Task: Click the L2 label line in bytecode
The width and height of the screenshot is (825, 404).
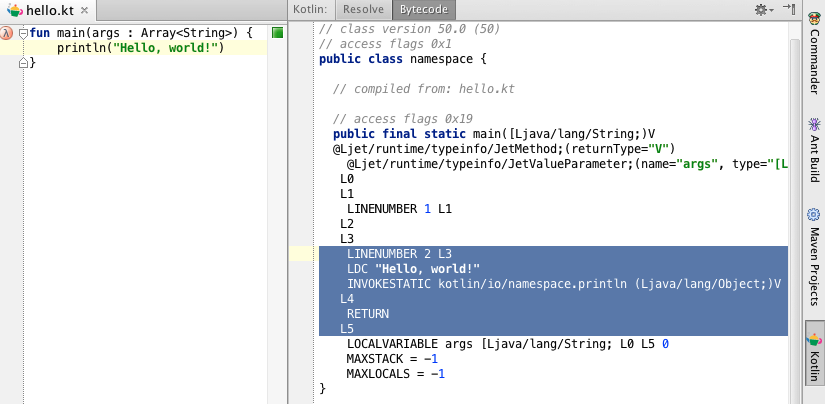Action: [347, 224]
